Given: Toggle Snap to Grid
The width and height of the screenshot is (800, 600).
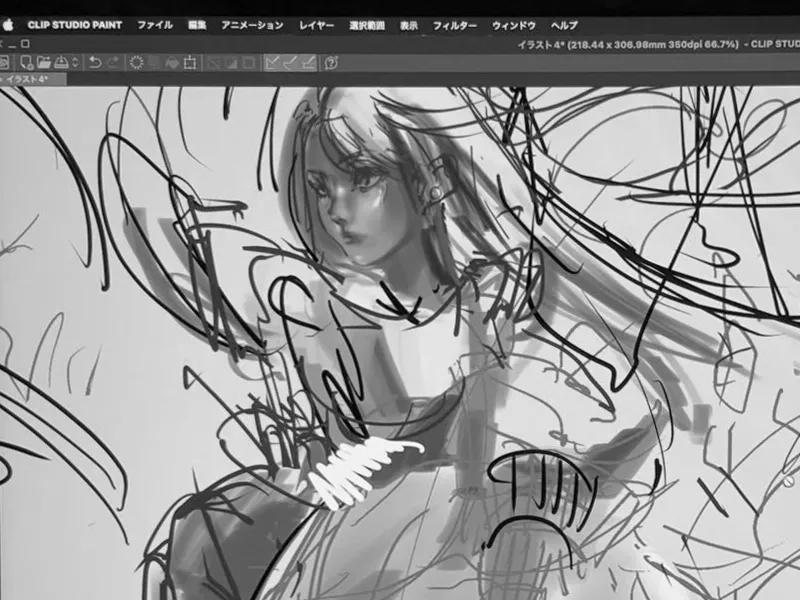Looking at the screenshot, I should point(308,63).
